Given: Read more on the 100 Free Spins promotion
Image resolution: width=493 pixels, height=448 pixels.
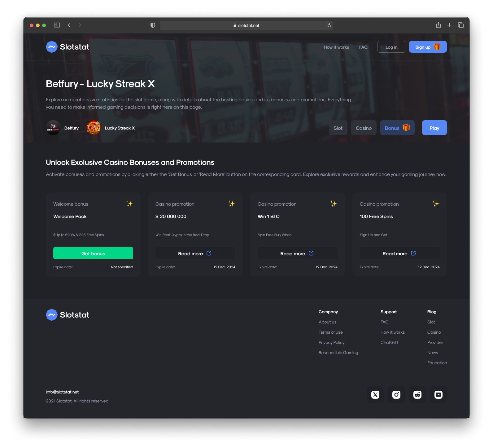Looking at the screenshot, I should point(400,253).
